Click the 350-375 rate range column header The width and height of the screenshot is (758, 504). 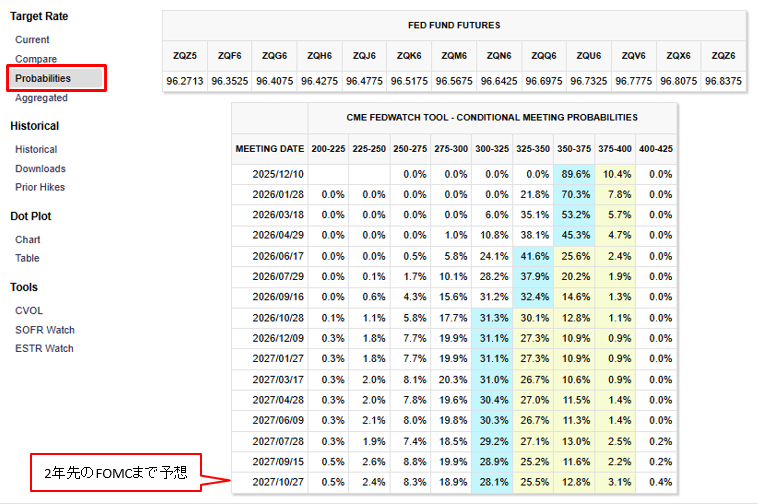tap(574, 148)
